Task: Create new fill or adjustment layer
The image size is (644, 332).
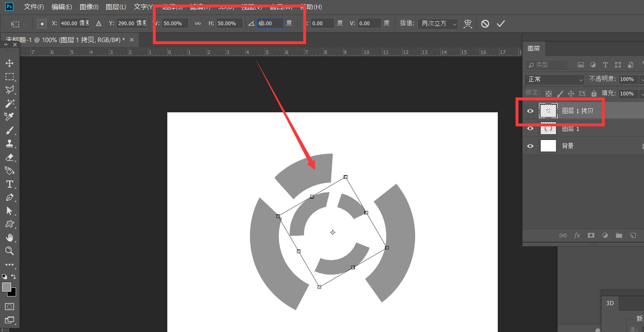Action: (x=605, y=235)
